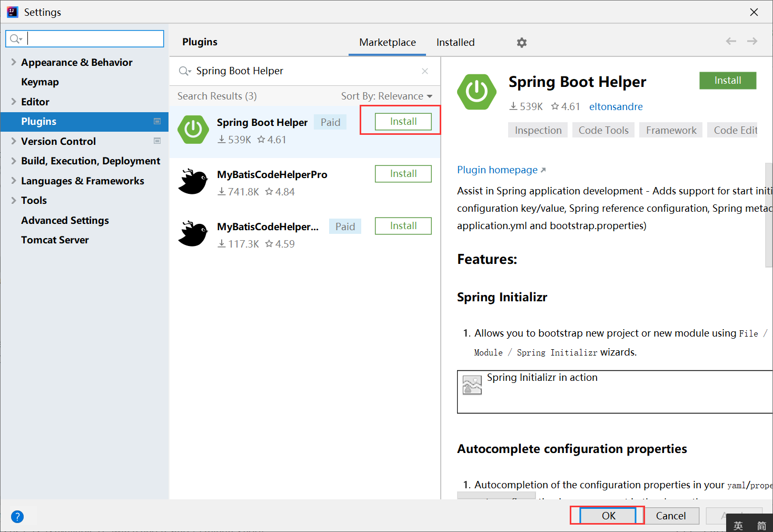Open Tomcat Server settings
This screenshot has width=773, height=532.
[55, 240]
